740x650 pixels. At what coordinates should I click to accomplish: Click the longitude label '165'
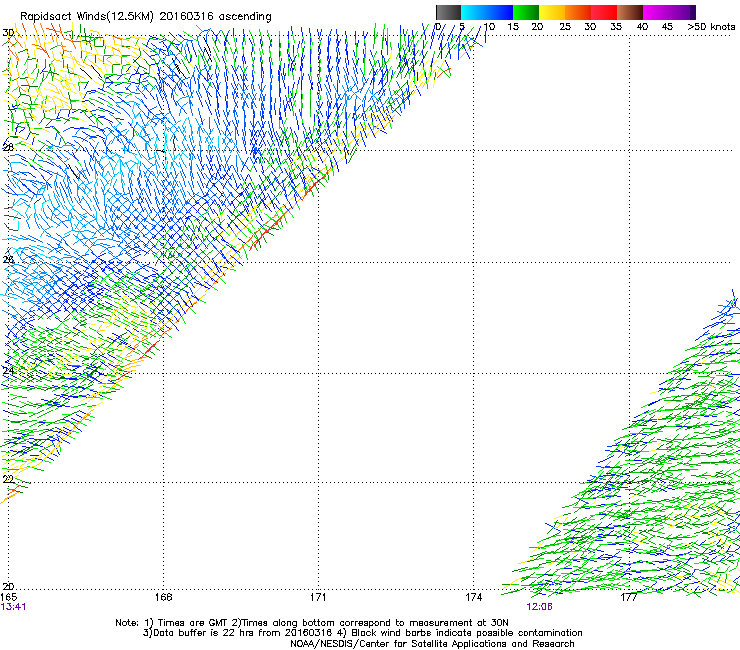(x=8, y=598)
